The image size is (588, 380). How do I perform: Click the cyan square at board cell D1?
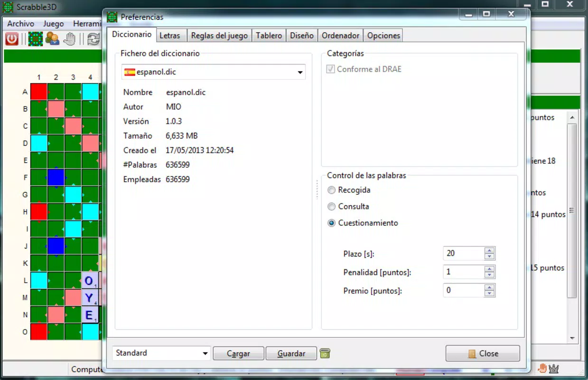[39, 143]
